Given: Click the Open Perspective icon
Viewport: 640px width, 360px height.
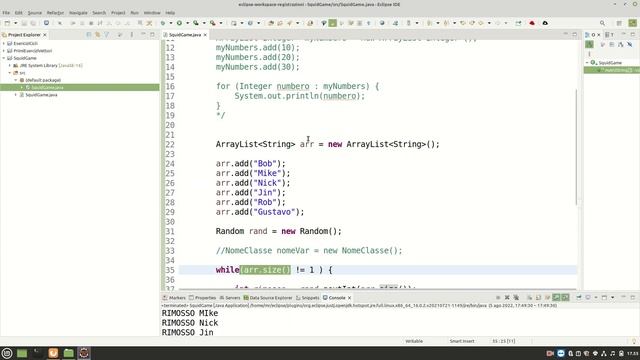Looking at the screenshot, I should pos(619,23).
